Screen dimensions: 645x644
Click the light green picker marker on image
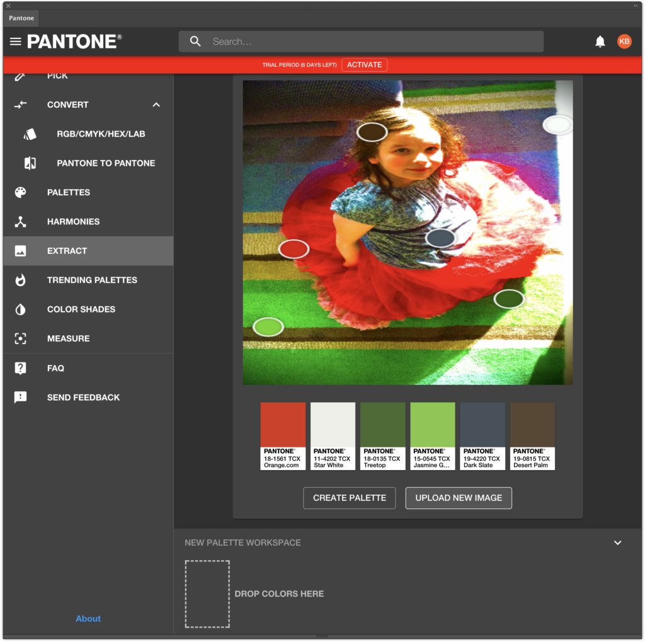coord(268,327)
